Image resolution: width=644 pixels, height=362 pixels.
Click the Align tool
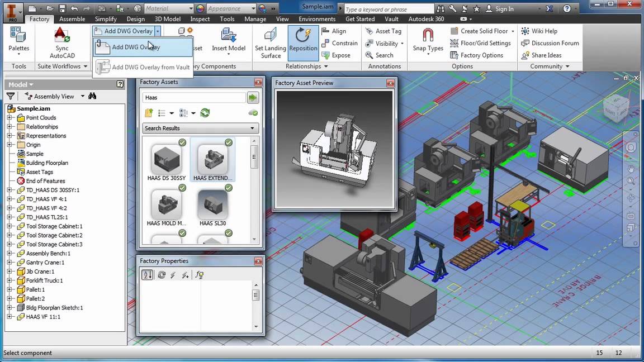(x=334, y=31)
